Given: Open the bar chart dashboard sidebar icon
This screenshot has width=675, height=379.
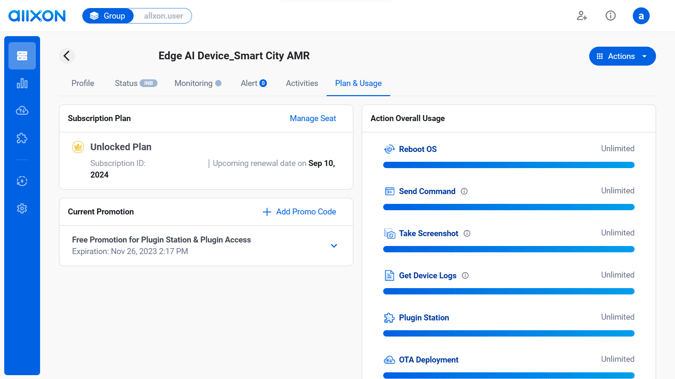Looking at the screenshot, I should (x=22, y=83).
